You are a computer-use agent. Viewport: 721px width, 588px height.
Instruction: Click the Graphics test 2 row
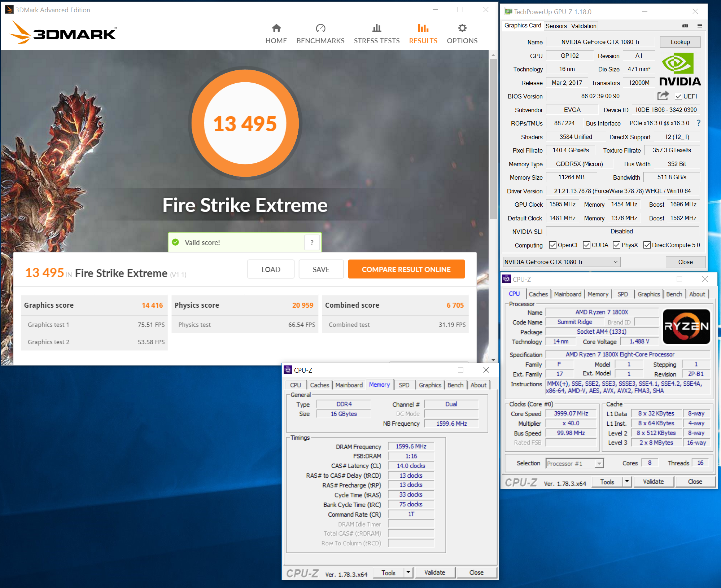[x=94, y=342]
